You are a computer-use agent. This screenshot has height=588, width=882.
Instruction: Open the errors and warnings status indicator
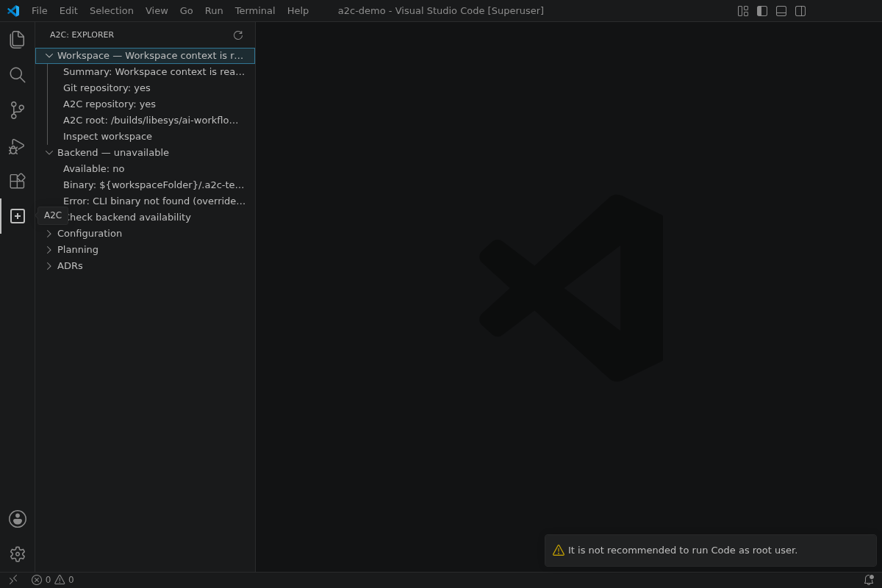tap(53, 580)
